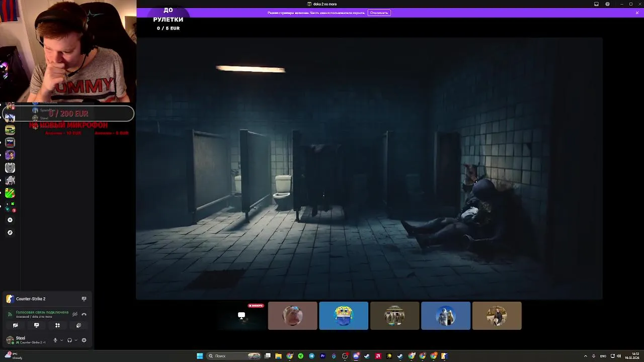Viewport: 644px width, 362px height.
Task: Select the pink-faced participant tile
Action: pyautogui.click(x=293, y=316)
